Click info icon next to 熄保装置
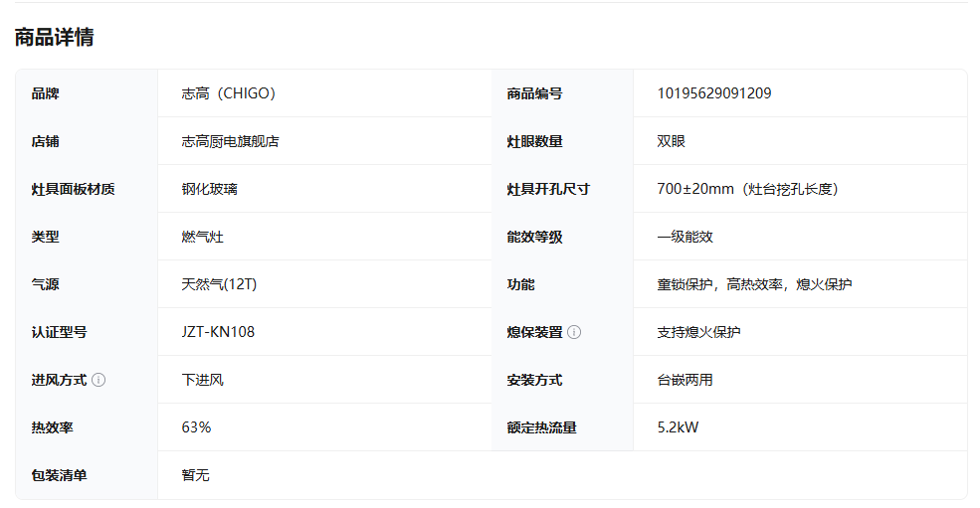 574,332
